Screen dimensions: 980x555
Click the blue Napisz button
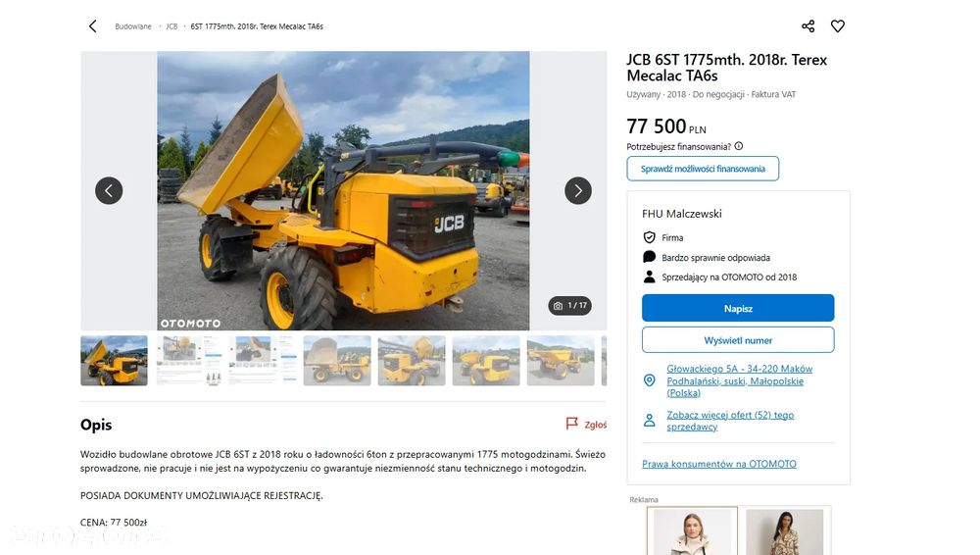point(738,309)
